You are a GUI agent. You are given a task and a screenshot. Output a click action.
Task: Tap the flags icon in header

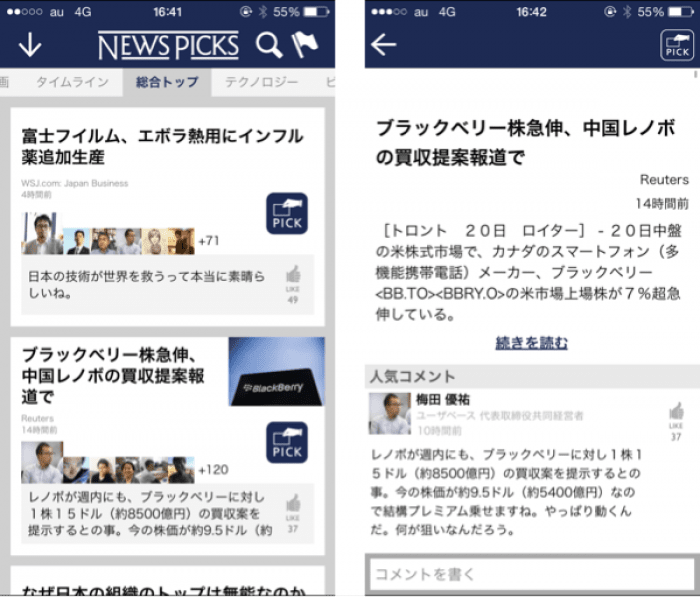[304, 45]
